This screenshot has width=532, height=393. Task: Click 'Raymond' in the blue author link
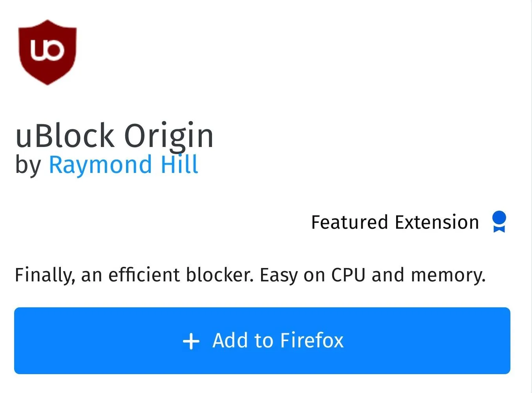point(101,165)
